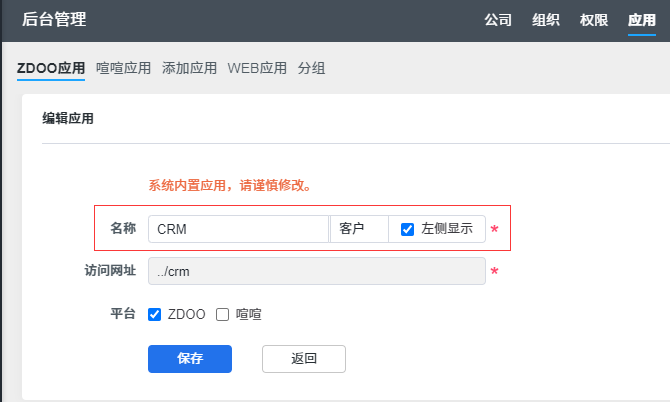The height and width of the screenshot is (402, 670).
Task: Click the short name field containing 客户
Action: coord(359,229)
